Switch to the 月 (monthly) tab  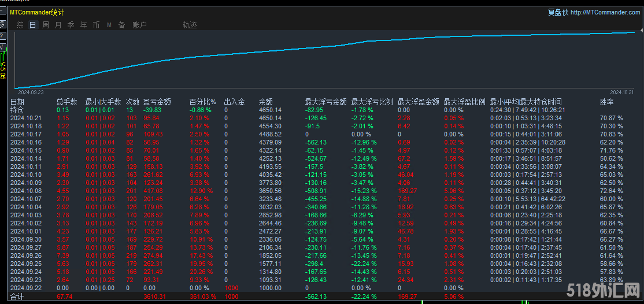[58, 25]
